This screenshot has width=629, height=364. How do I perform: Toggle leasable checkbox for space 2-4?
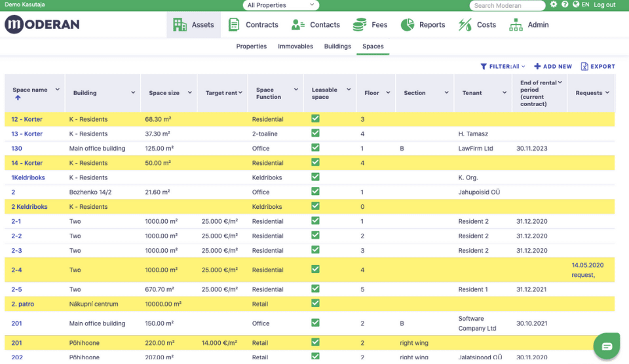315,269
